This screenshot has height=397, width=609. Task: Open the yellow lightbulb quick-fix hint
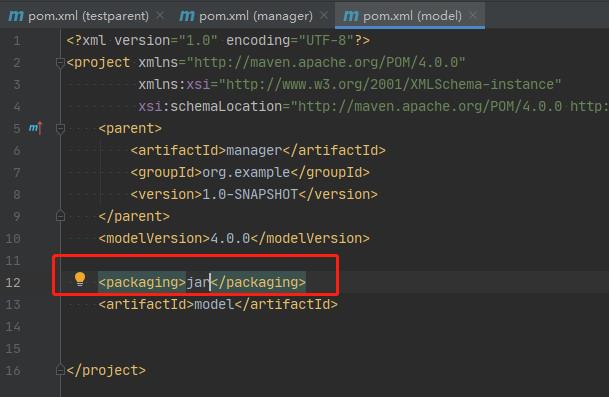pyautogui.click(x=80, y=279)
